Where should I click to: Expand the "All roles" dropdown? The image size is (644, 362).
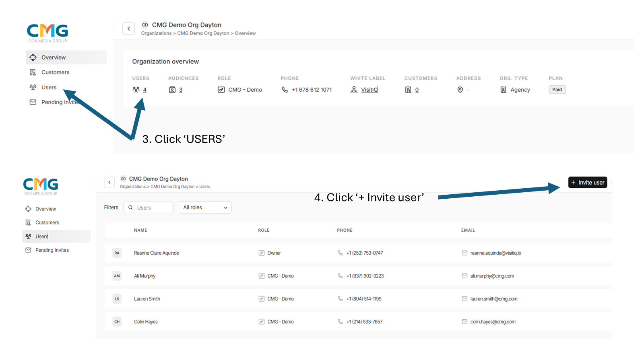[205, 208]
